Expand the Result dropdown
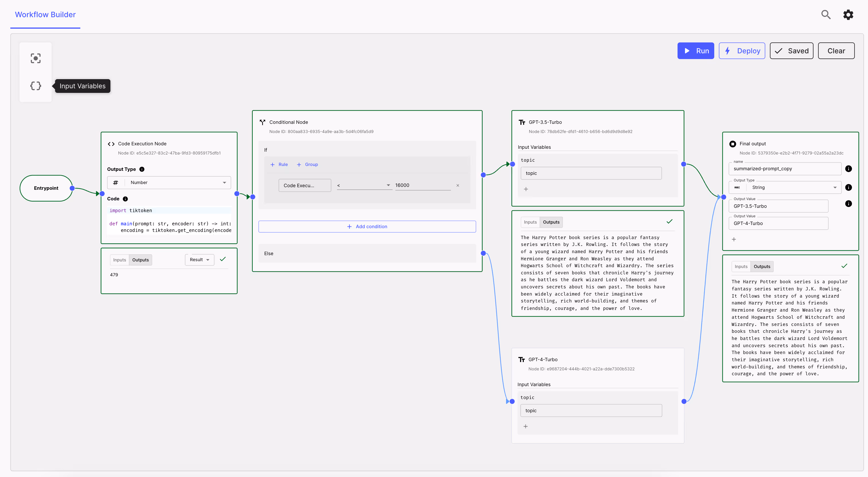This screenshot has width=868, height=477. (x=199, y=260)
